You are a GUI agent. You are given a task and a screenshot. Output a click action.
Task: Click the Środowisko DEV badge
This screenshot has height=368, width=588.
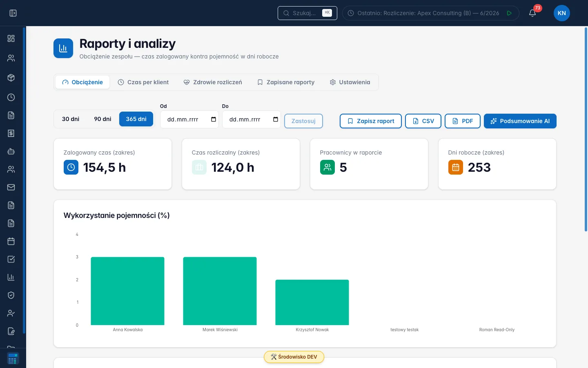tap(294, 357)
